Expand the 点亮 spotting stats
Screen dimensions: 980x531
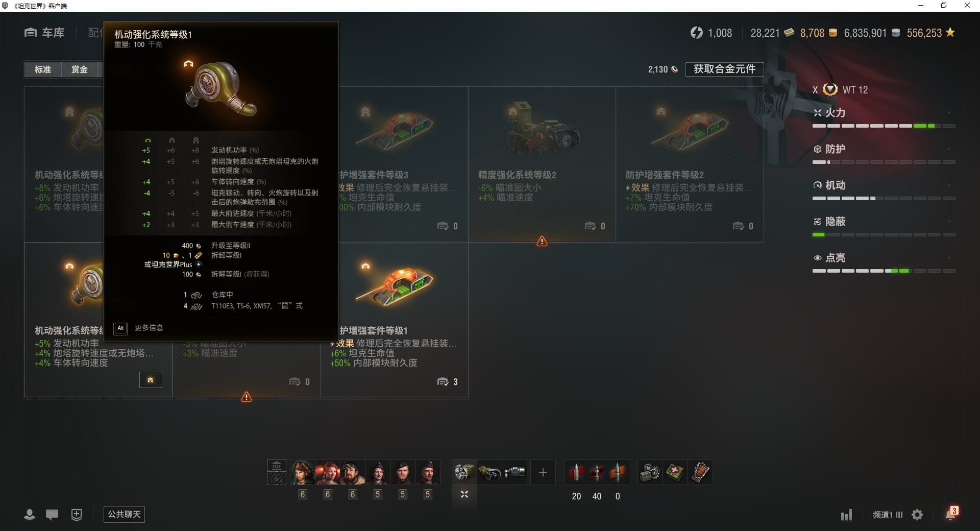click(884, 258)
